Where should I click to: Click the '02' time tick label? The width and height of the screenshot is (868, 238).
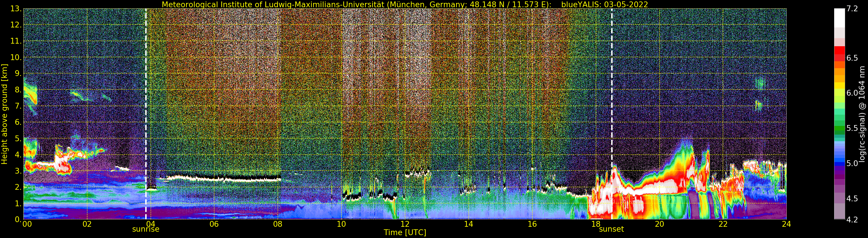click(87, 224)
